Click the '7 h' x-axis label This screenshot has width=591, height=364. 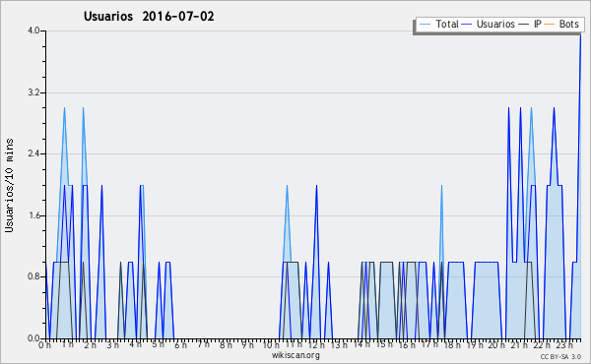pos(203,345)
